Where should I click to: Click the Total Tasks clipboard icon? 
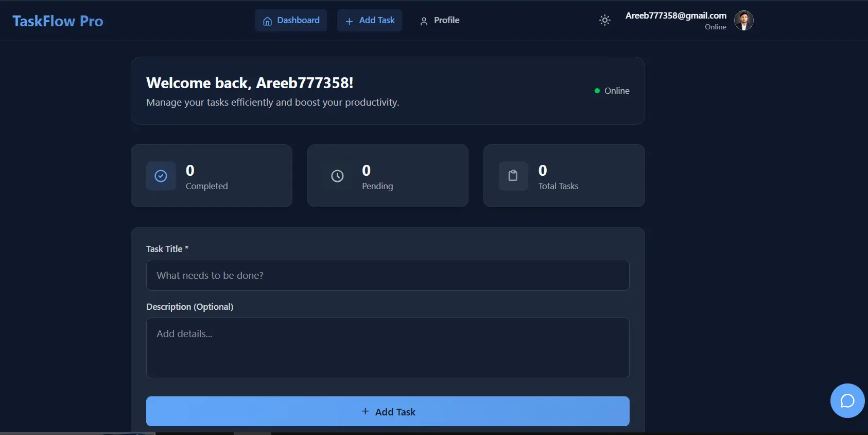coord(513,176)
